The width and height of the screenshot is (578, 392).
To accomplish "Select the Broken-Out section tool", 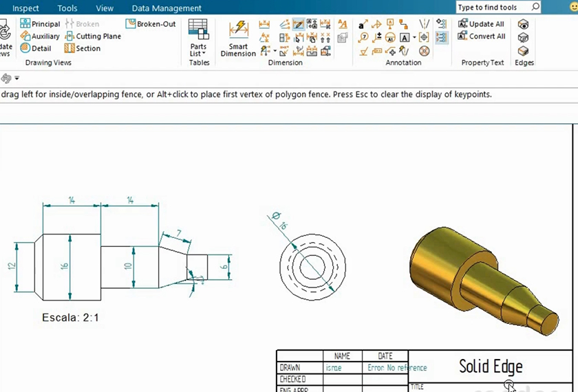I will coord(151,24).
